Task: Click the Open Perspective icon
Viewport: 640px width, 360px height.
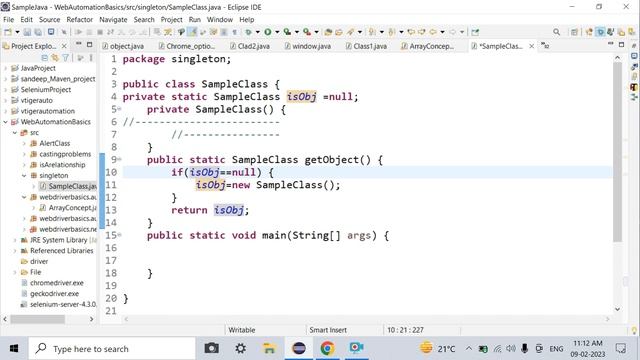Action: [x=574, y=32]
